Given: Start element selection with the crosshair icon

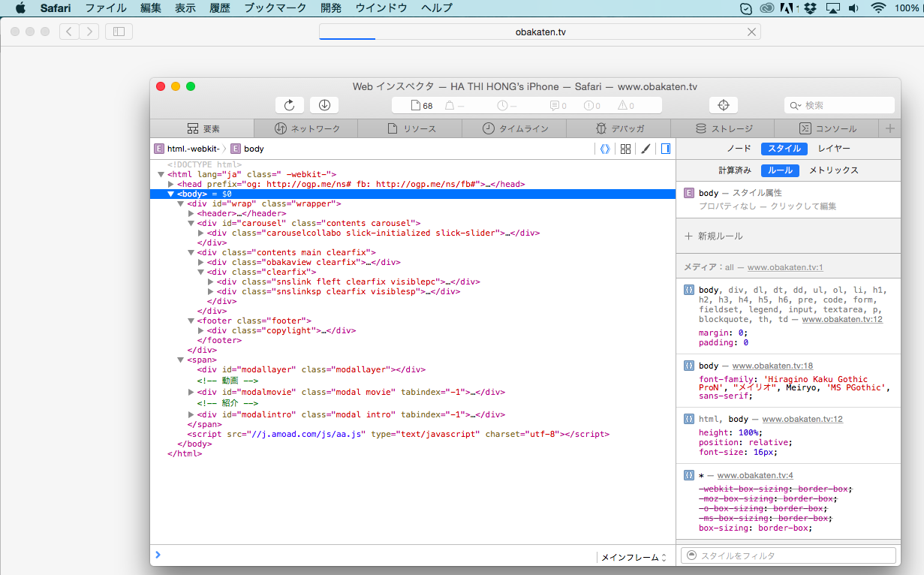Looking at the screenshot, I should click(x=724, y=106).
